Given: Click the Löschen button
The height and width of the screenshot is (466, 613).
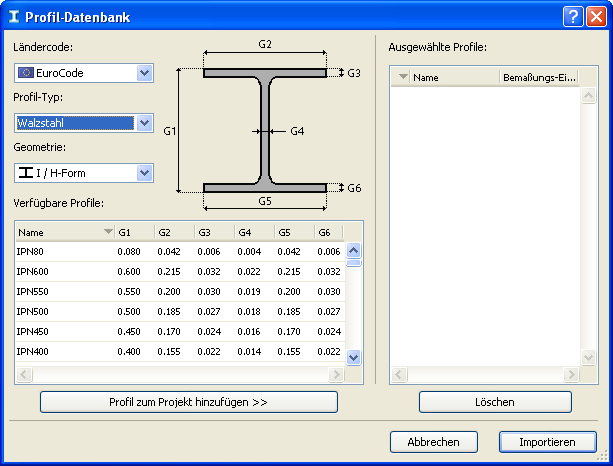Looking at the screenshot, I should pyautogui.click(x=495, y=402).
